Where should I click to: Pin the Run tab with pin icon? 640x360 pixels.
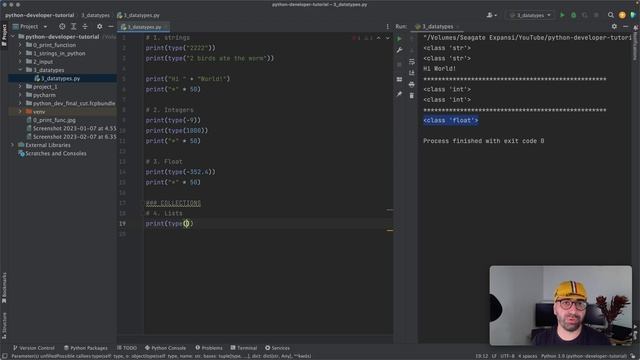click(399, 94)
